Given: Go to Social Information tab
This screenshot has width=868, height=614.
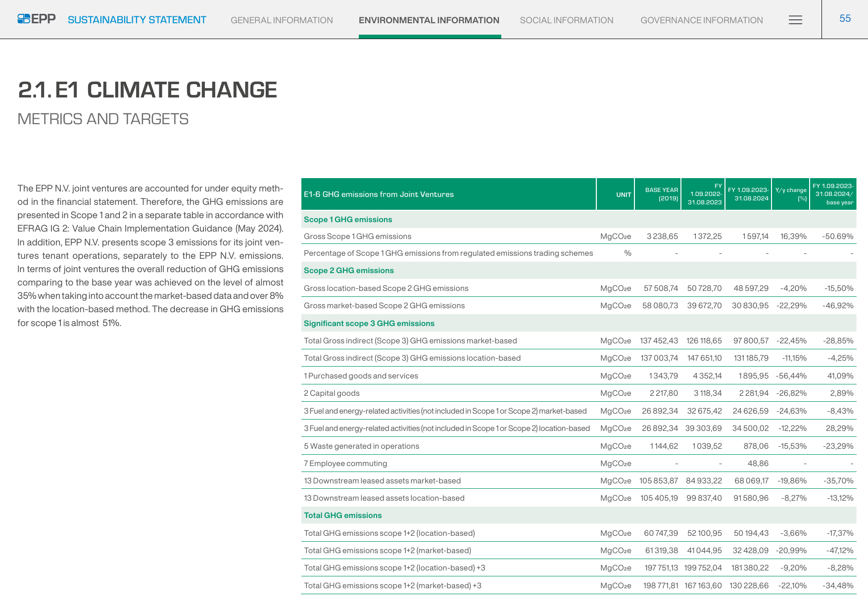Looking at the screenshot, I should (567, 20).
